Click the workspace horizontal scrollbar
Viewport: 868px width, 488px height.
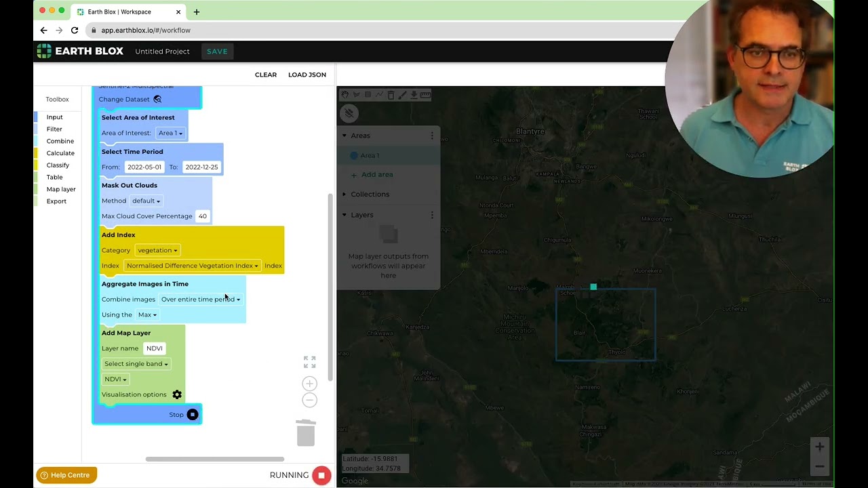(215, 459)
